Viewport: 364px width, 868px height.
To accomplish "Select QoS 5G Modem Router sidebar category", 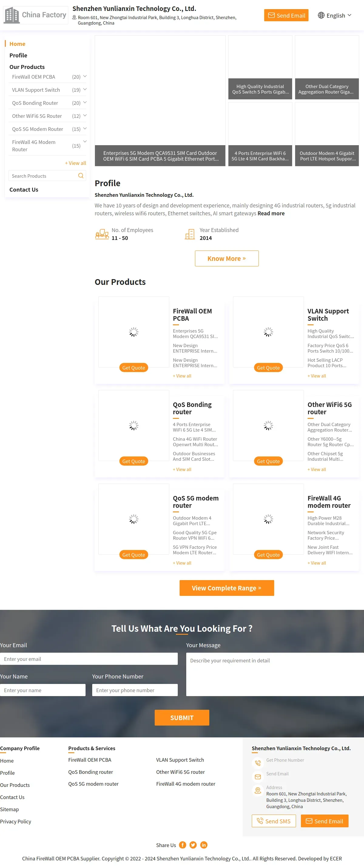I will point(38,129).
